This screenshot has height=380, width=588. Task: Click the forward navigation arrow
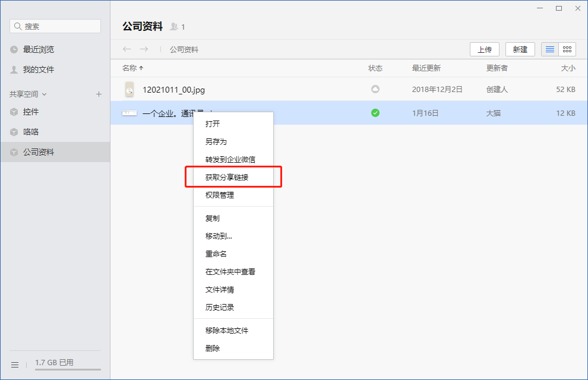(144, 49)
